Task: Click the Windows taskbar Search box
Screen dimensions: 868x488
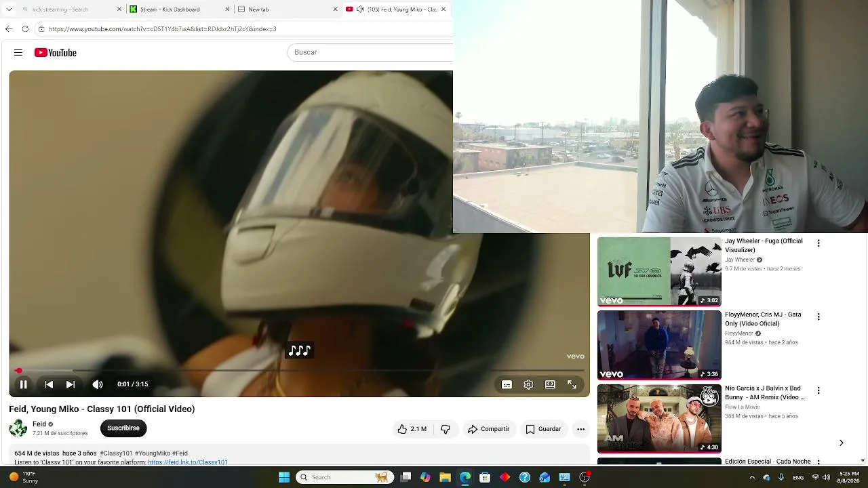Action: click(346, 477)
